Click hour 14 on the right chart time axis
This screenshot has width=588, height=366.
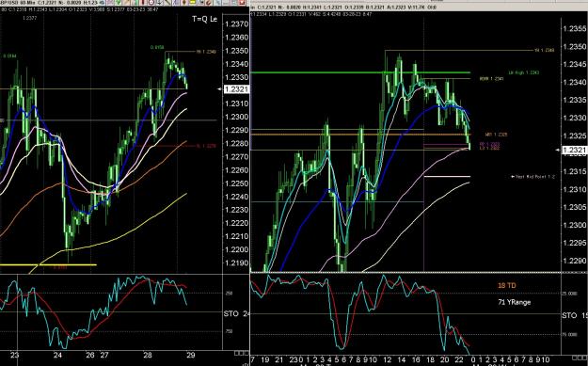pos(401,359)
